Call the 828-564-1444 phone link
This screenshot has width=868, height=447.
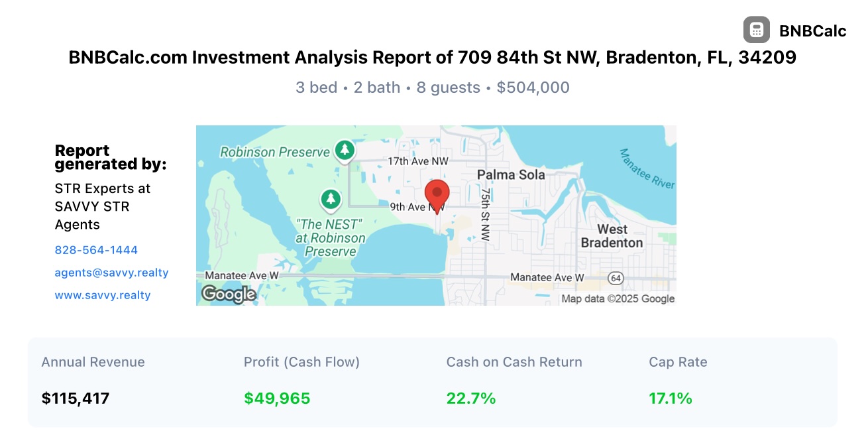click(96, 250)
